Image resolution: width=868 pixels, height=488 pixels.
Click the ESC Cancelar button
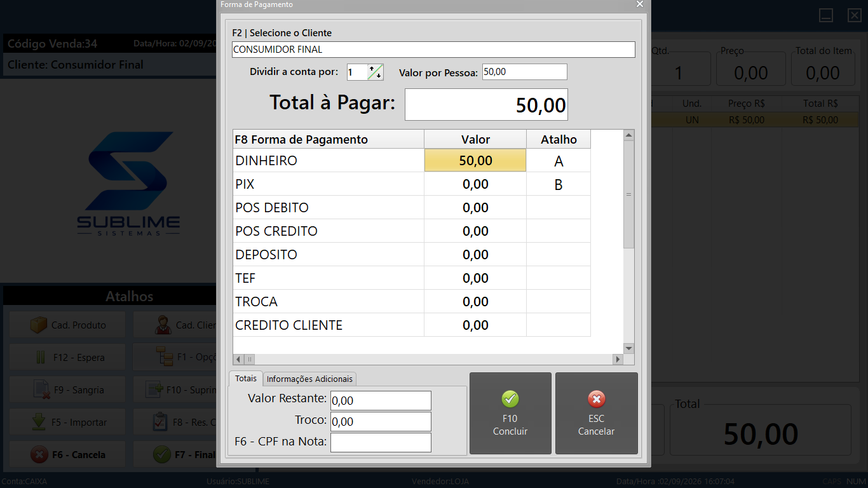tap(596, 413)
